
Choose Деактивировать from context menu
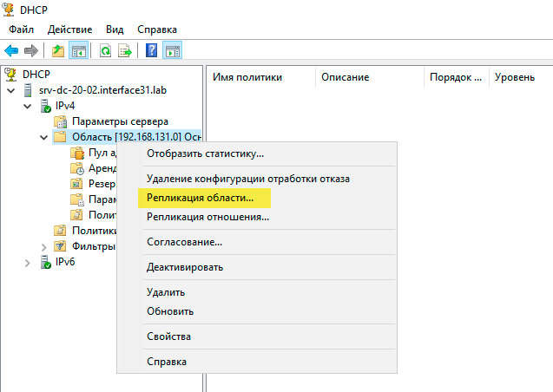[257, 267]
